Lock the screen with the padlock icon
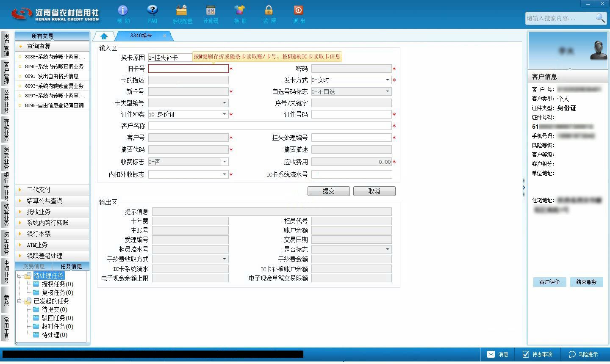The height and width of the screenshot is (364, 610). (x=269, y=10)
